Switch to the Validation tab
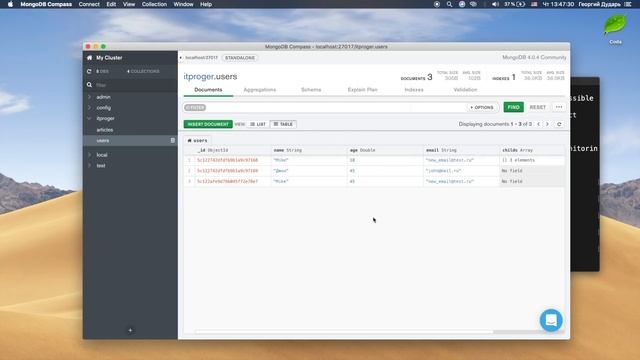This screenshot has height=360, width=640. [465, 90]
